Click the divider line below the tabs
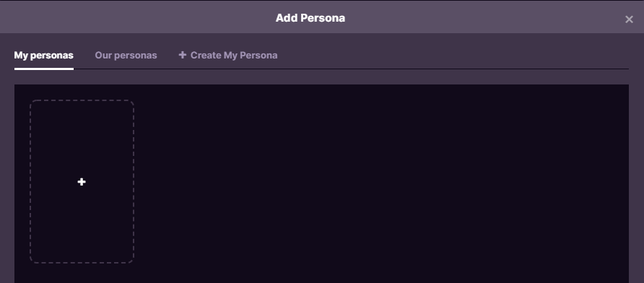644x283 pixels. point(351,69)
